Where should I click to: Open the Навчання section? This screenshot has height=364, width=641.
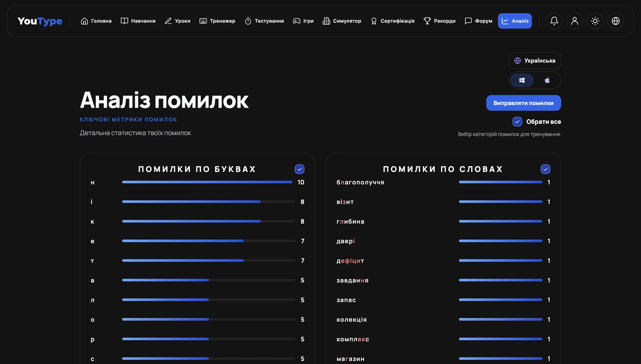(x=138, y=21)
